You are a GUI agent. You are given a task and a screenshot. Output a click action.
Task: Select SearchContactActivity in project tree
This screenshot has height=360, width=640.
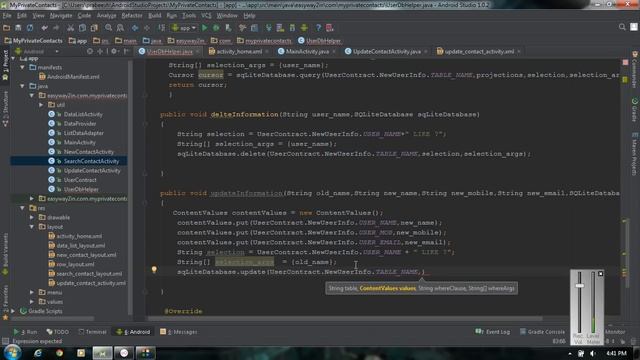tap(91, 161)
